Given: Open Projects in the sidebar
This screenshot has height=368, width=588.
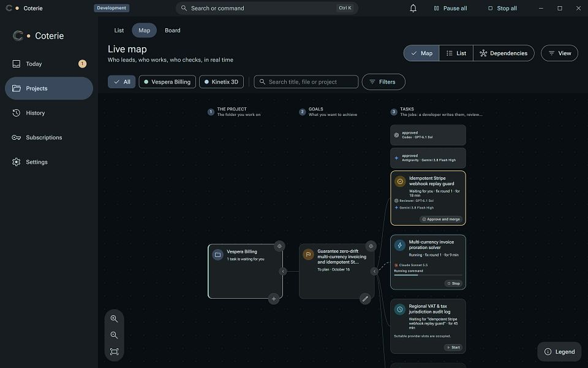Looking at the screenshot, I should tap(49, 88).
